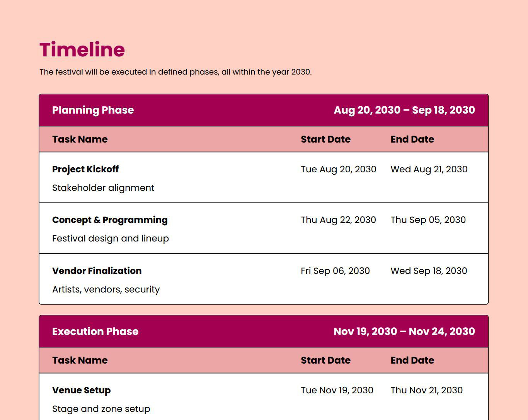Select the festival phases intro sentence

pos(175,72)
